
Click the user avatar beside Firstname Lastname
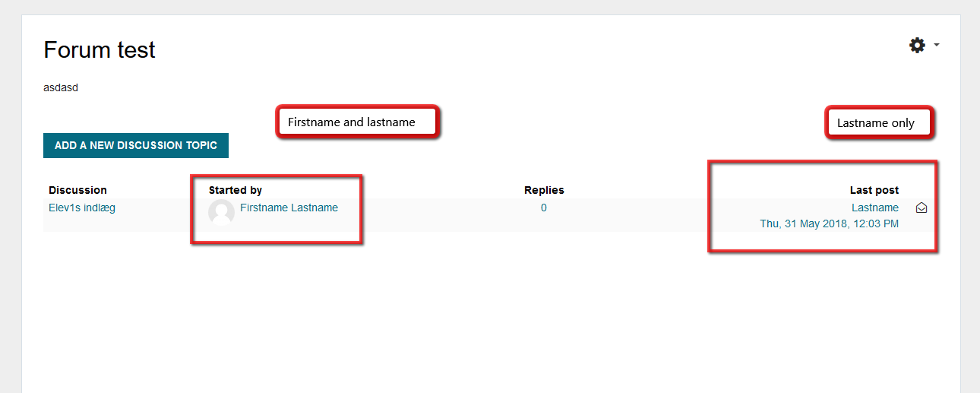coord(221,213)
